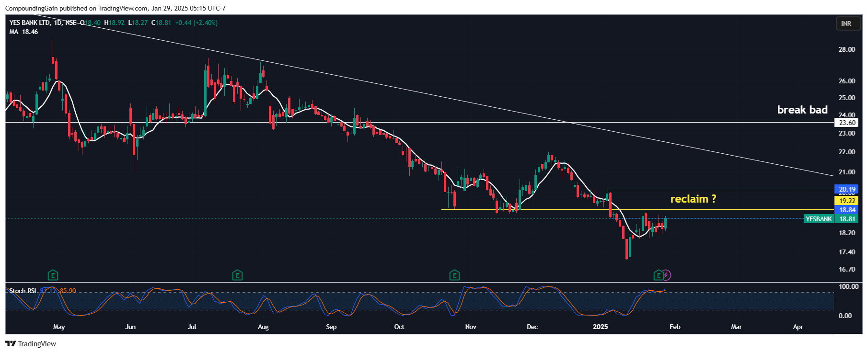Click the YES BANK LTD symbol title

29,23
